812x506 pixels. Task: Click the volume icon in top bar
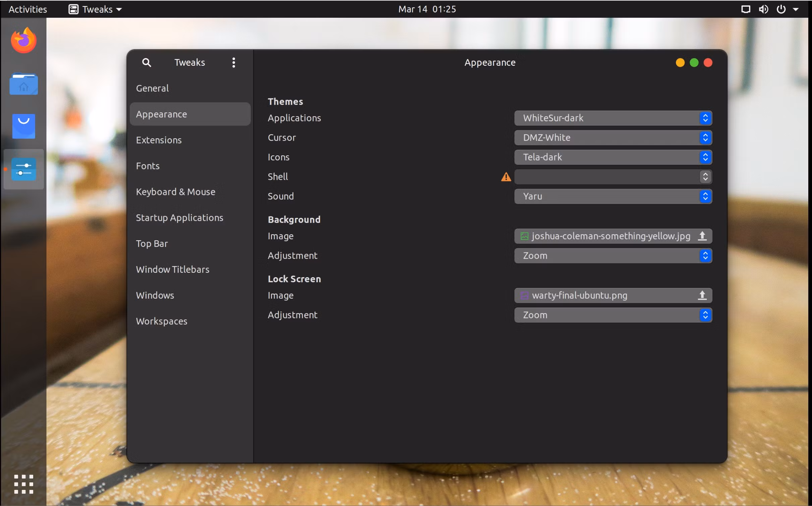pyautogui.click(x=763, y=9)
